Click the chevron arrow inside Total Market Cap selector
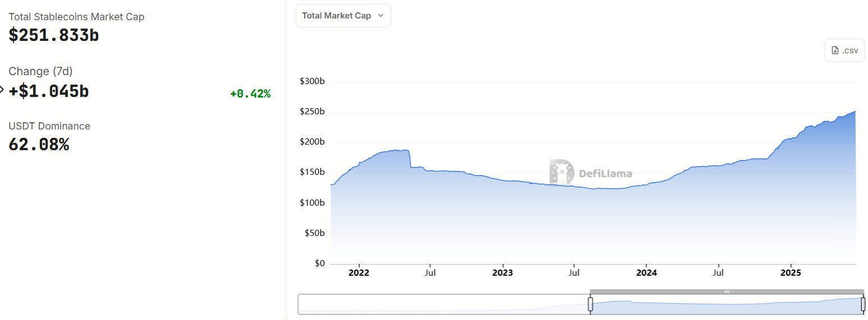This screenshot has width=868, height=320. pyautogui.click(x=380, y=16)
